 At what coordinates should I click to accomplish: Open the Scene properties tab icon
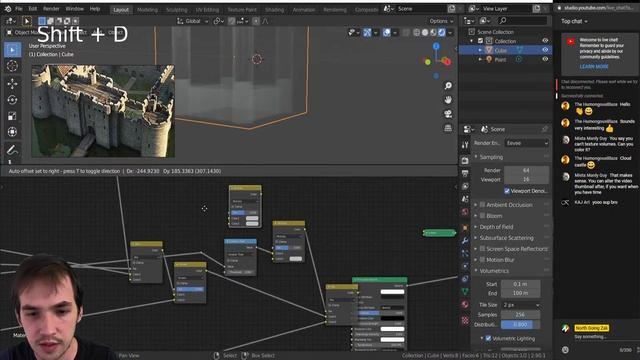coord(465,199)
